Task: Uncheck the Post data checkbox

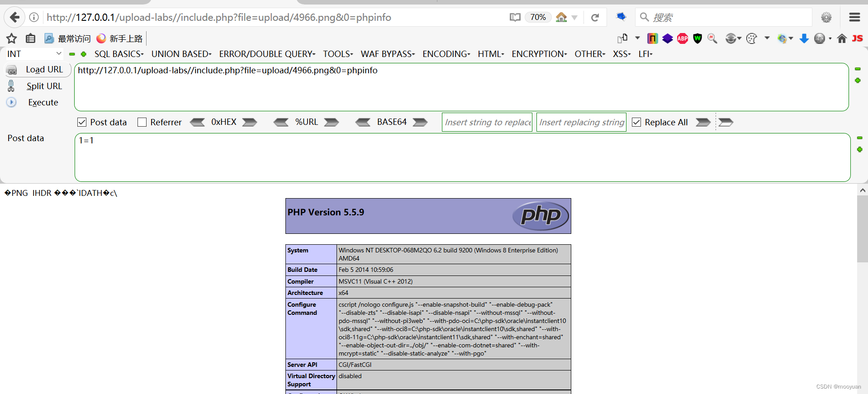Action: tap(82, 122)
